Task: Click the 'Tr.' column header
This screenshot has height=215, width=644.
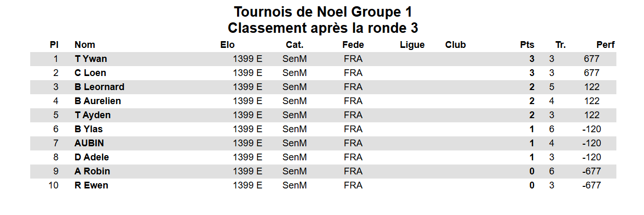Action: [560, 45]
